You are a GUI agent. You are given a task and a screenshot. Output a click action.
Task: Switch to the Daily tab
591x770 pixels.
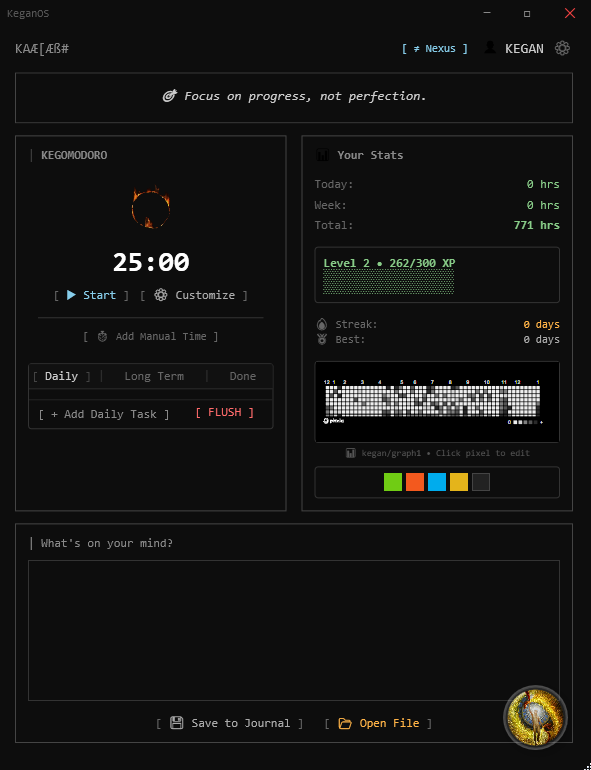(x=61, y=376)
